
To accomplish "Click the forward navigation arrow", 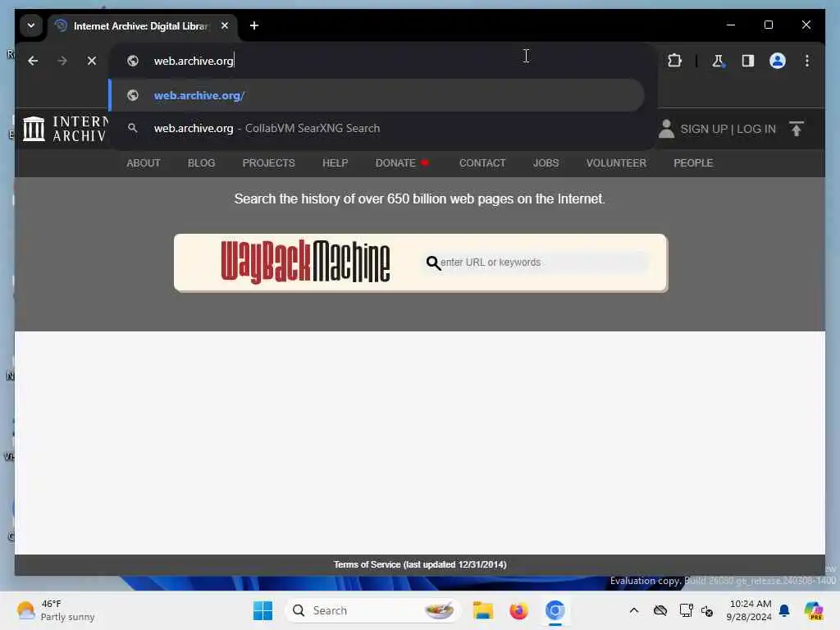I will click(62, 61).
